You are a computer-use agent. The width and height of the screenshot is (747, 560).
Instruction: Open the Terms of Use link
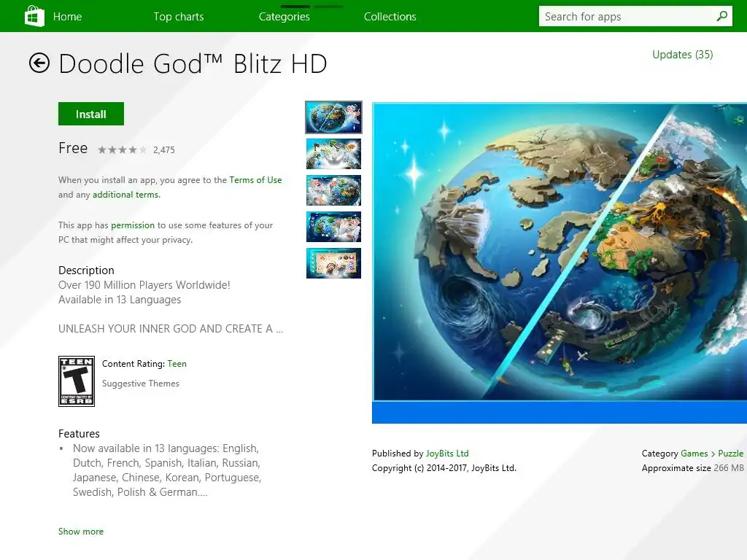[255, 180]
